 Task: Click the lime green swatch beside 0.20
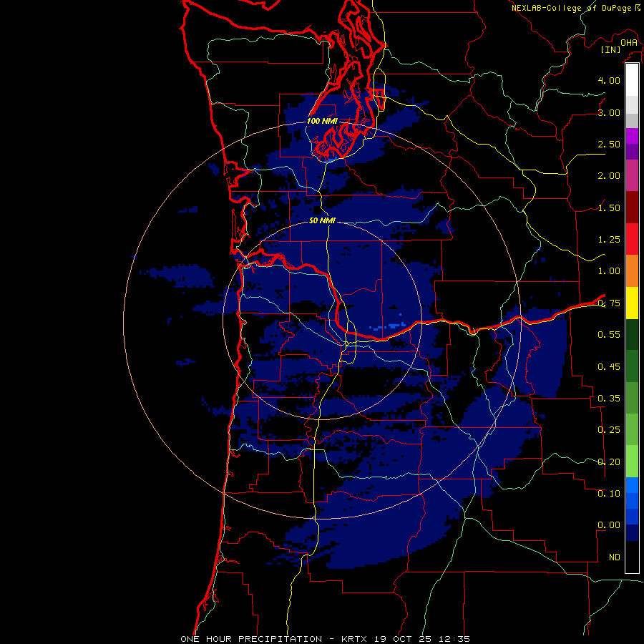point(632,462)
